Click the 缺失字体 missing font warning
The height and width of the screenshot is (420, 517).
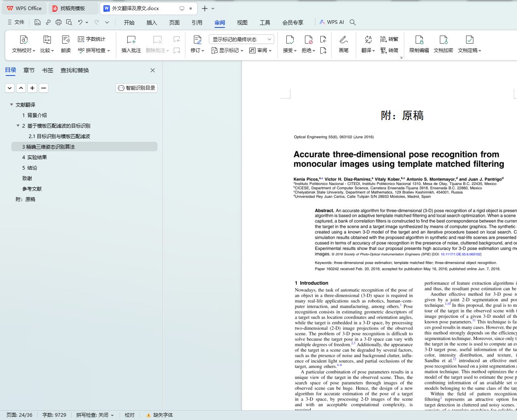(x=160, y=415)
